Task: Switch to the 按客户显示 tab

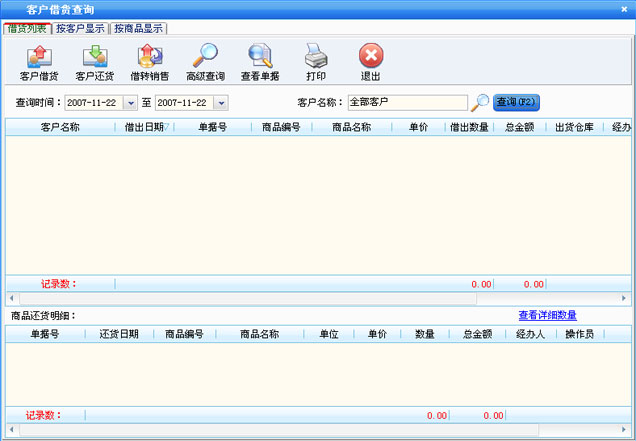Action: click(80, 29)
